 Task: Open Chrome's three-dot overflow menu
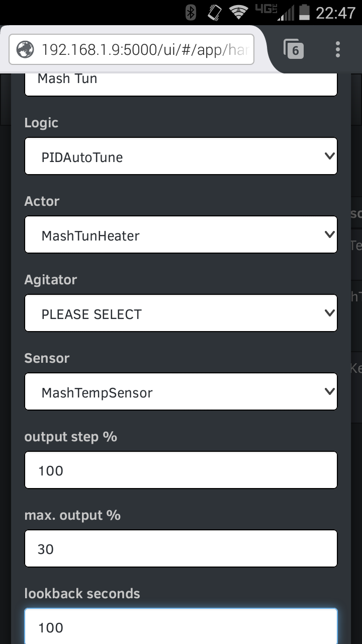click(x=338, y=49)
